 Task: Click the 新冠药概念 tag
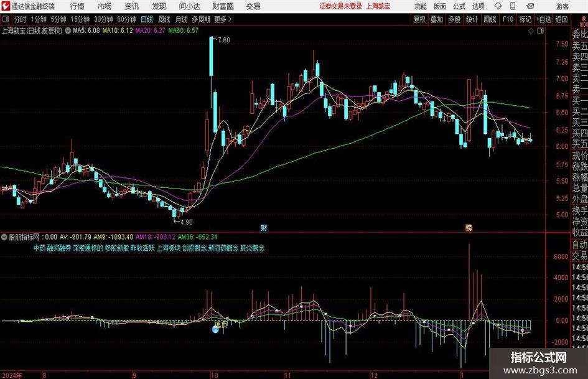223,248
